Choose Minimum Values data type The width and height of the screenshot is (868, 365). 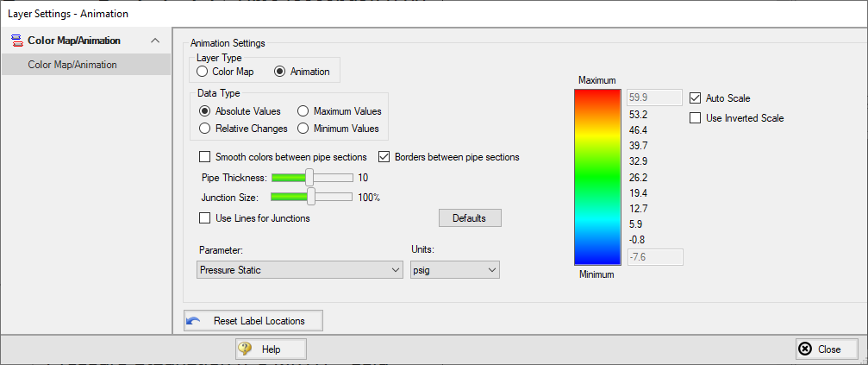click(303, 129)
